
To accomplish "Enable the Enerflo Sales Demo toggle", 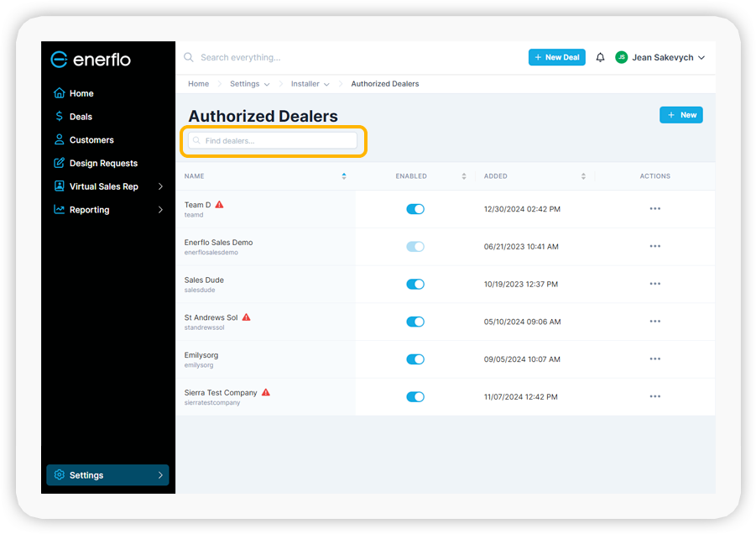I will click(415, 246).
